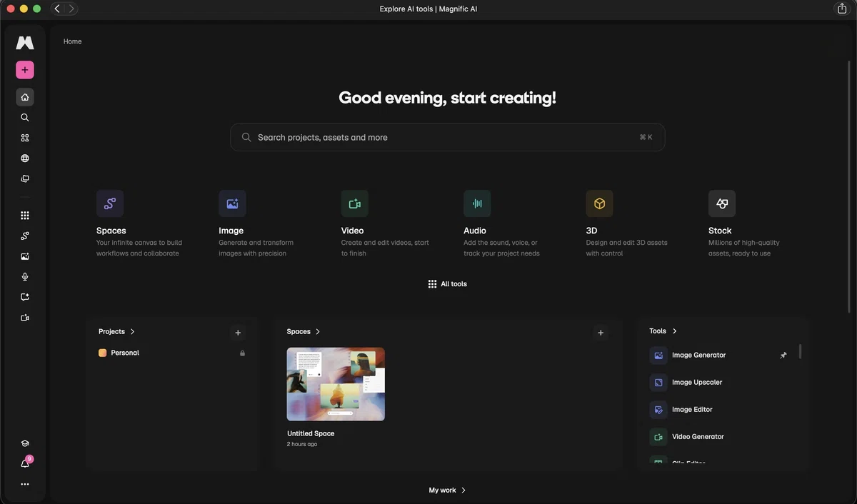Open the graduation cap learning icon
This screenshot has height=504, width=857.
click(x=25, y=443)
